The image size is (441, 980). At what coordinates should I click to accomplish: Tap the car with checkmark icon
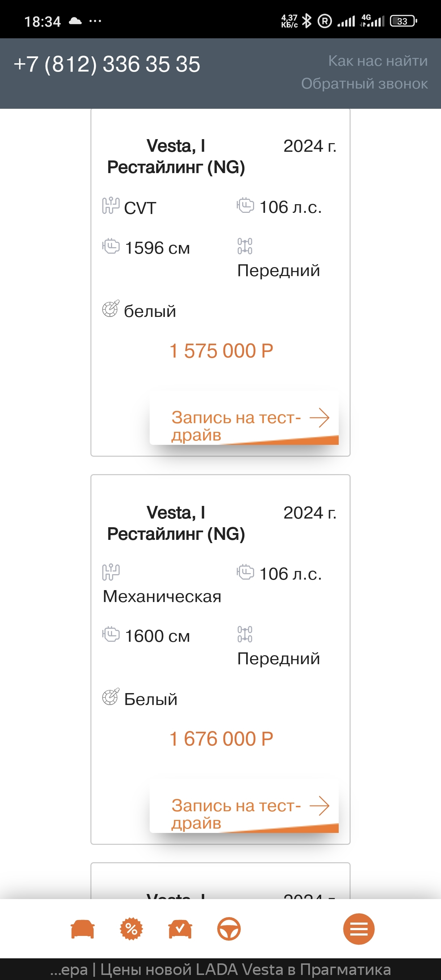180,929
